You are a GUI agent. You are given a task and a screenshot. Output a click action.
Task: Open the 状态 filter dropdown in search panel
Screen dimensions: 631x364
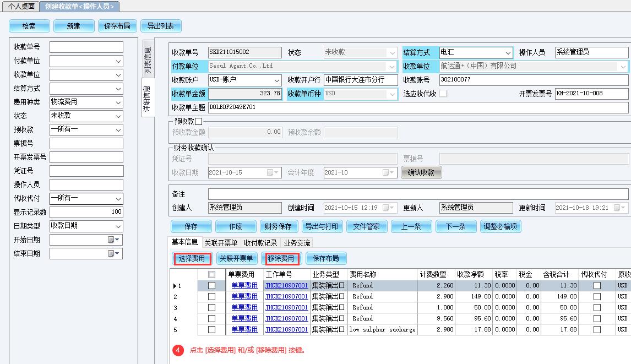click(118, 116)
